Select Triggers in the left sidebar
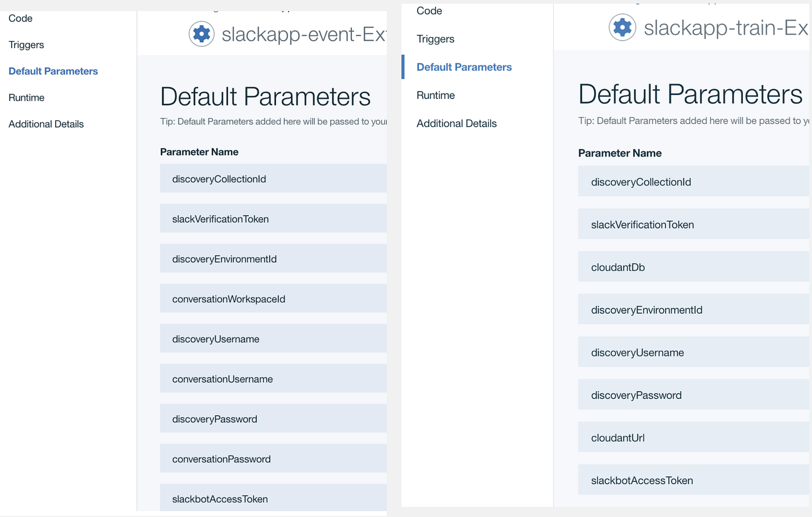Viewport: 812px width, 517px height. tap(26, 45)
